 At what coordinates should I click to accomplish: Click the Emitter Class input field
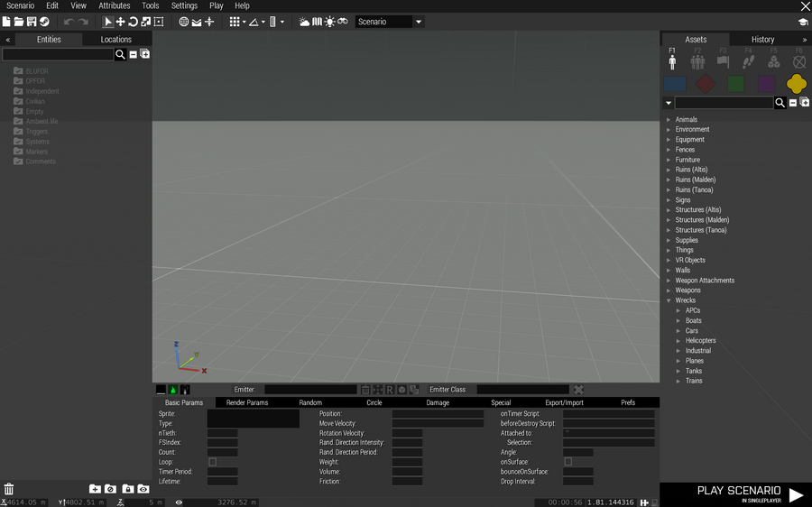click(523, 390)
